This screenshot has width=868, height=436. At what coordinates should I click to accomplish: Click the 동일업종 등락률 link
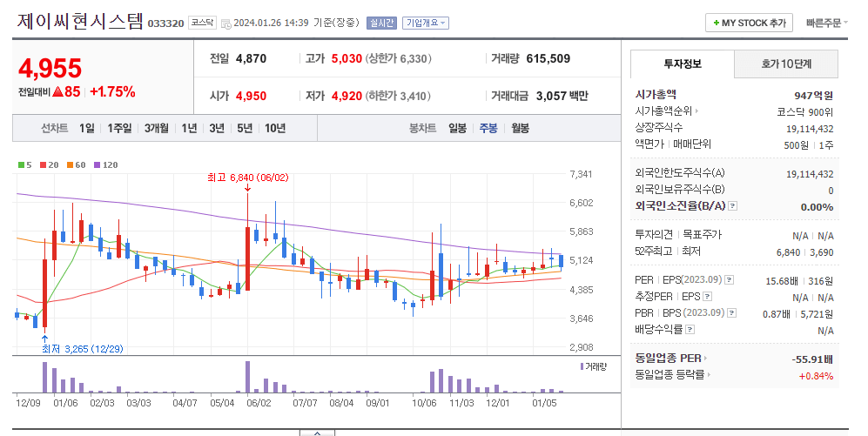(670, 374)
